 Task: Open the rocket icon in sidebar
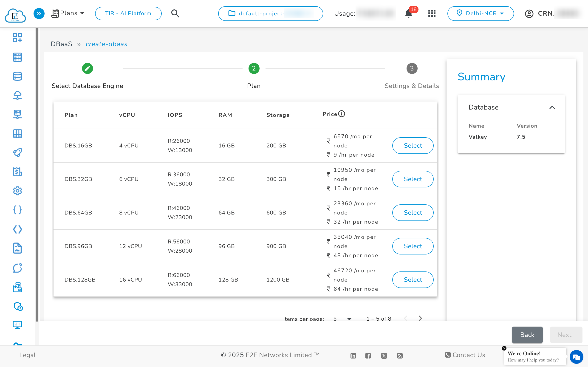click(17, 153)
